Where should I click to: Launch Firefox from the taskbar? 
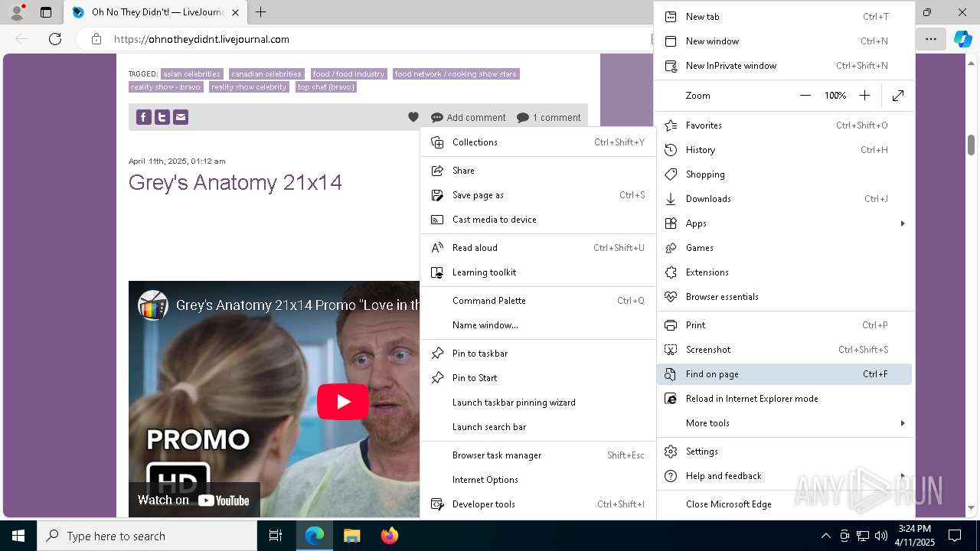coord(390,536)
